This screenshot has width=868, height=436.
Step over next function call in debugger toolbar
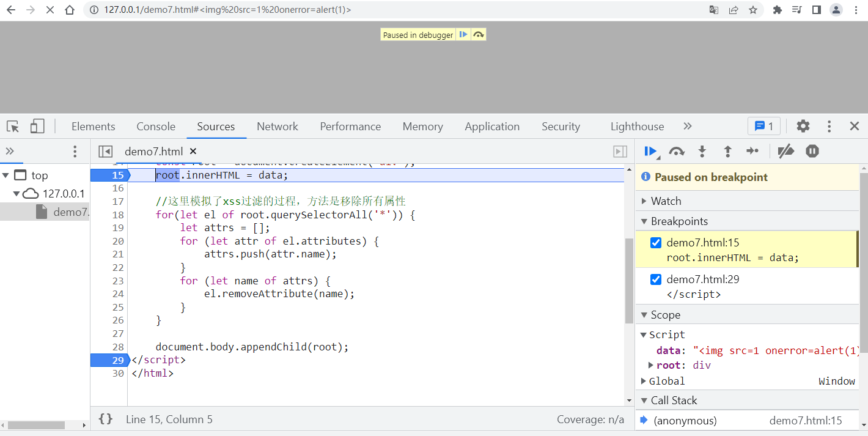coord(677,151)
